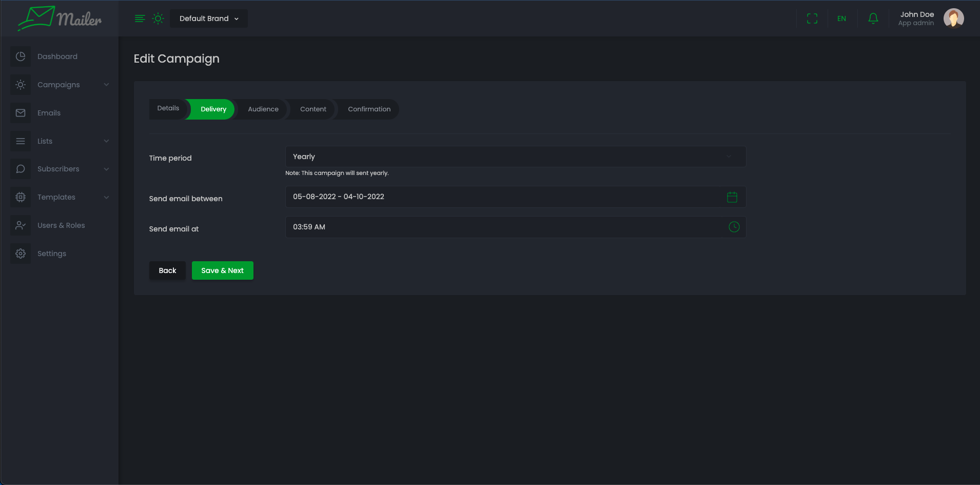Open the calendar date picker icon
The image size is (980, 485).
click(x=732, y=197)
